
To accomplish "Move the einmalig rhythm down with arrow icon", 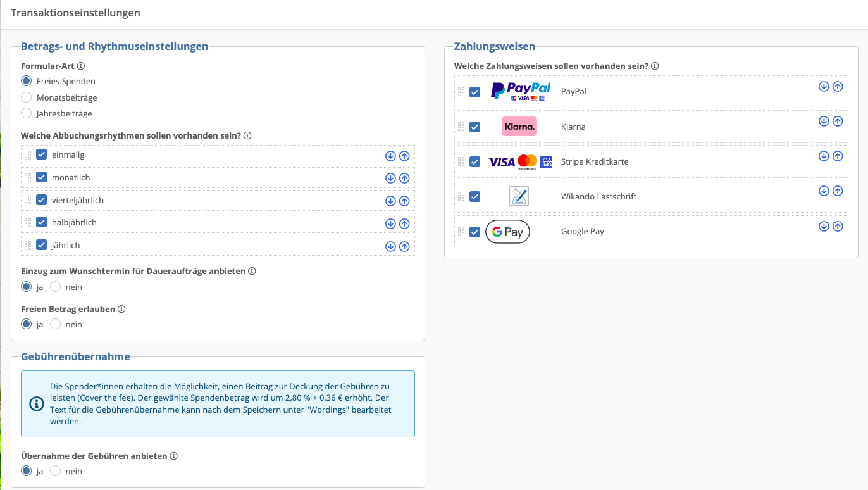I will 390,155.
